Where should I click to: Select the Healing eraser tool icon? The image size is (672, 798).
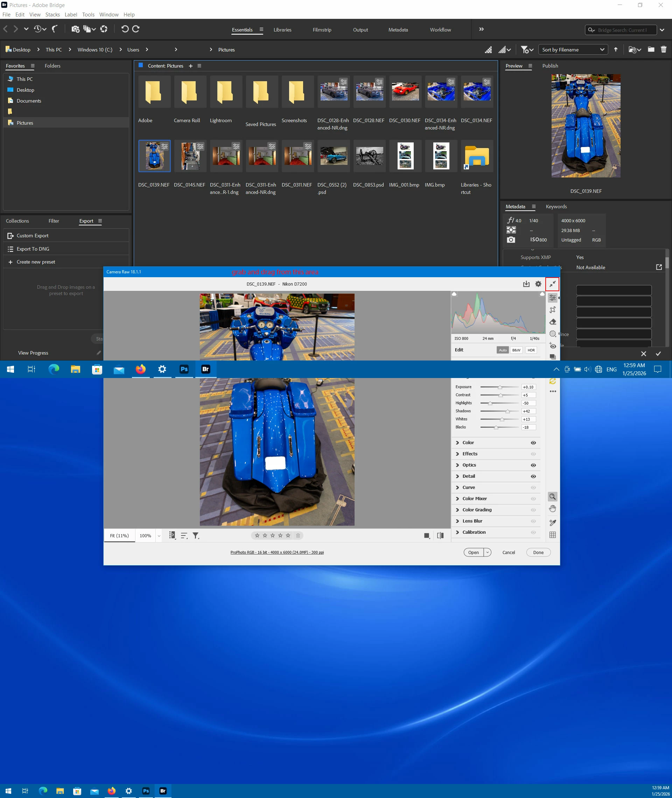553,322
